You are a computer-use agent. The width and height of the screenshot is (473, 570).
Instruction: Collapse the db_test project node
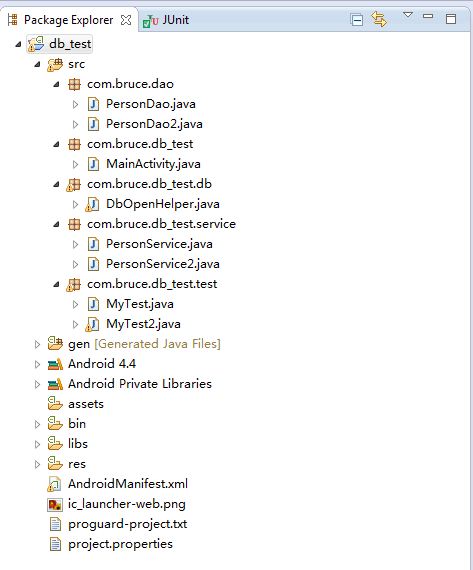coord(18,45)
